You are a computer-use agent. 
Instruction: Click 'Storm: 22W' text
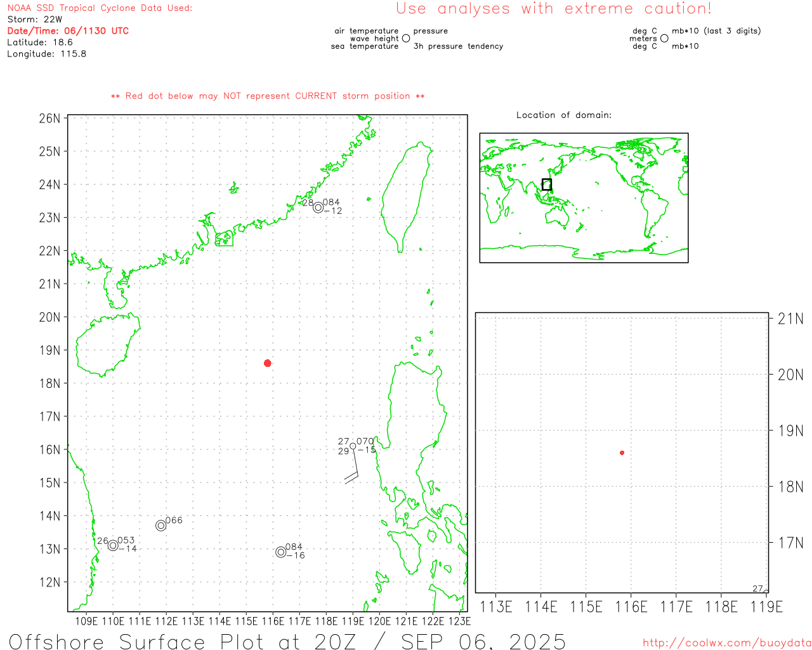(35, 20)
